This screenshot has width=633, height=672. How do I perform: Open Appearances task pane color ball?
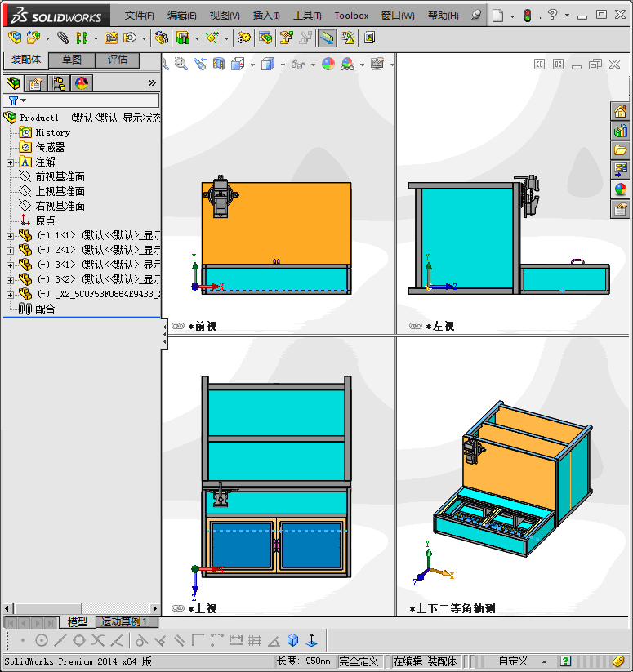click(620, 189)
